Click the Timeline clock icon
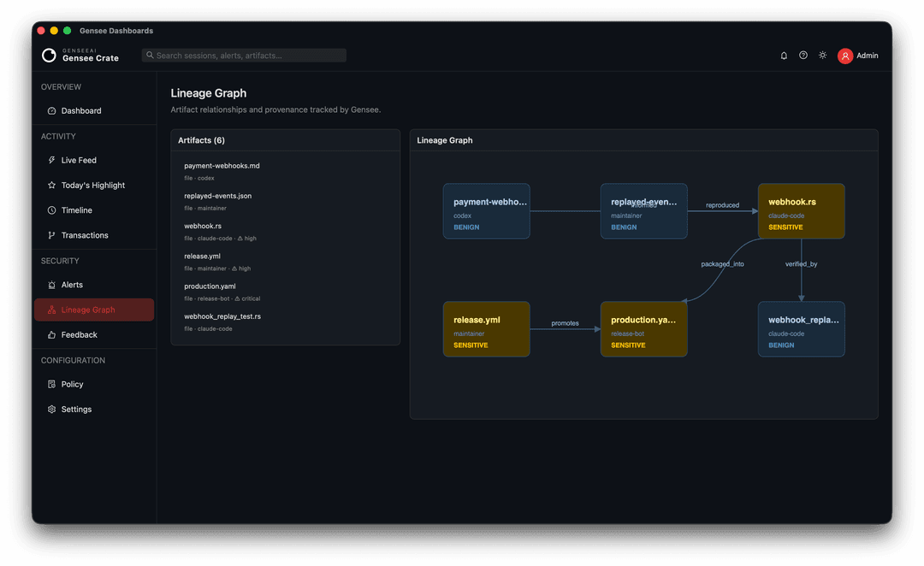Viewport: 924px width, 566px height. click(x=52, y=210)
